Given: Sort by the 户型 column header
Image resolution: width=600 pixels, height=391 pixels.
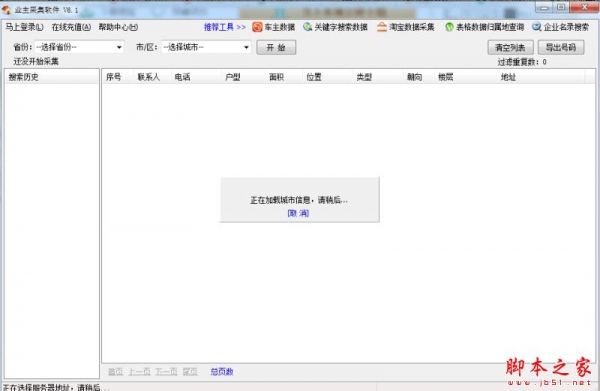Looking at the screenshot, I should coord(243,77).
